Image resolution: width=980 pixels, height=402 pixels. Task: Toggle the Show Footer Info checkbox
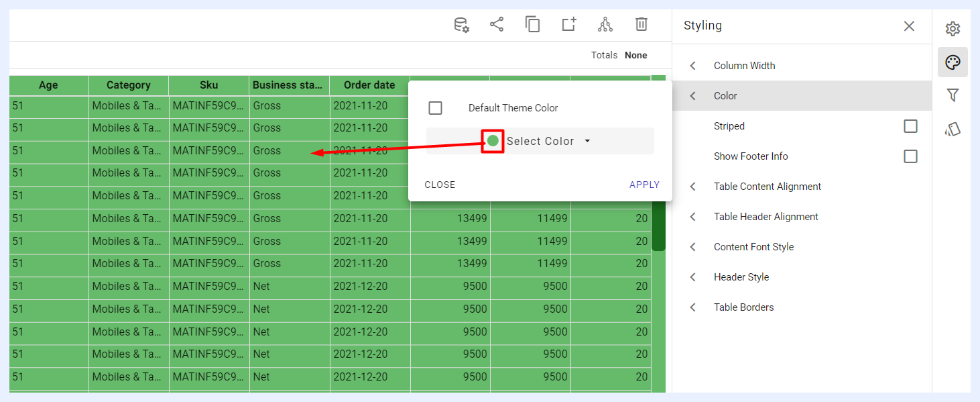[x=910, y=156]
